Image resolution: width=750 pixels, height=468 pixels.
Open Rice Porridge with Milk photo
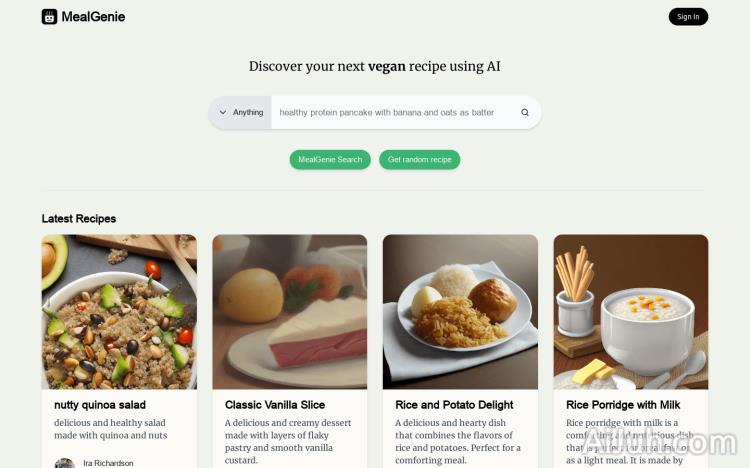[x=631, y=312]
